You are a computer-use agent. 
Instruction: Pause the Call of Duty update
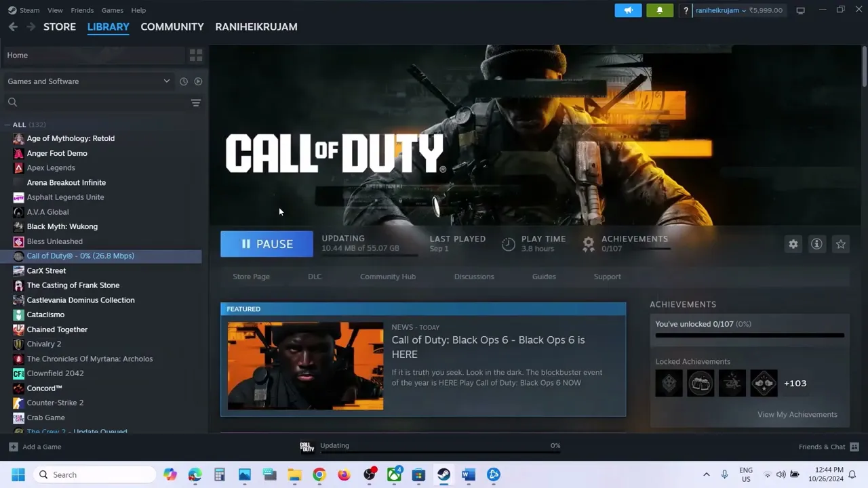tap(267, 244)
